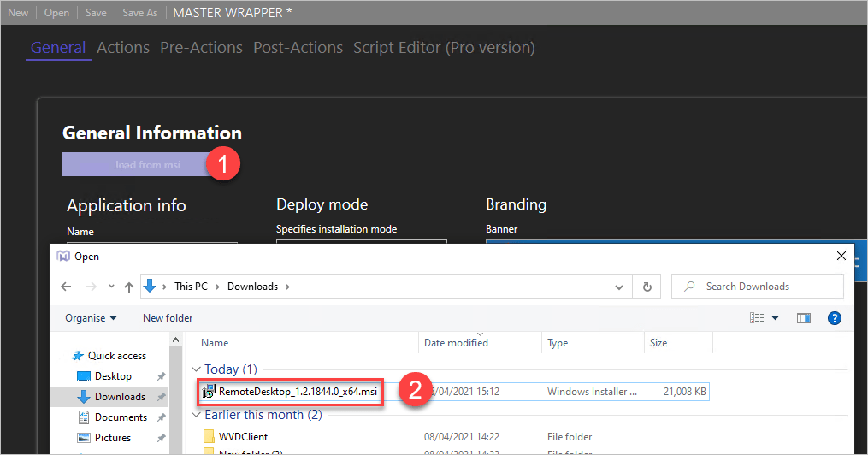Expand chevron after Downloads breadcrumb
868x455 pixels.
tap(287, 287)
